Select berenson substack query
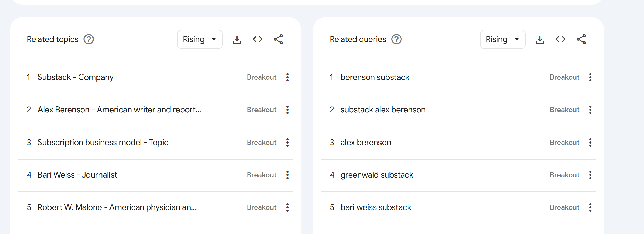 tap(375, 77)
